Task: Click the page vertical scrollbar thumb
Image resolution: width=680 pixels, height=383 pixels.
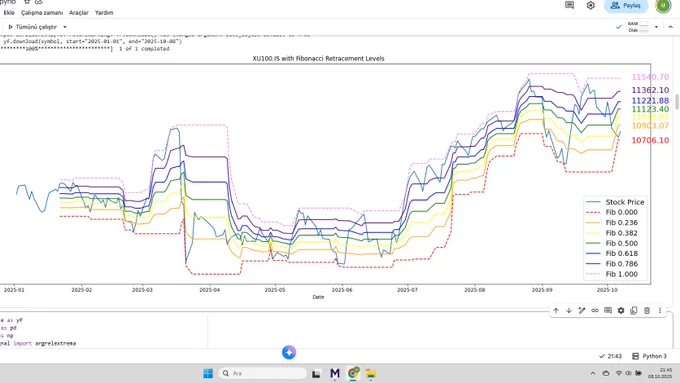Action: click(677, 101)
